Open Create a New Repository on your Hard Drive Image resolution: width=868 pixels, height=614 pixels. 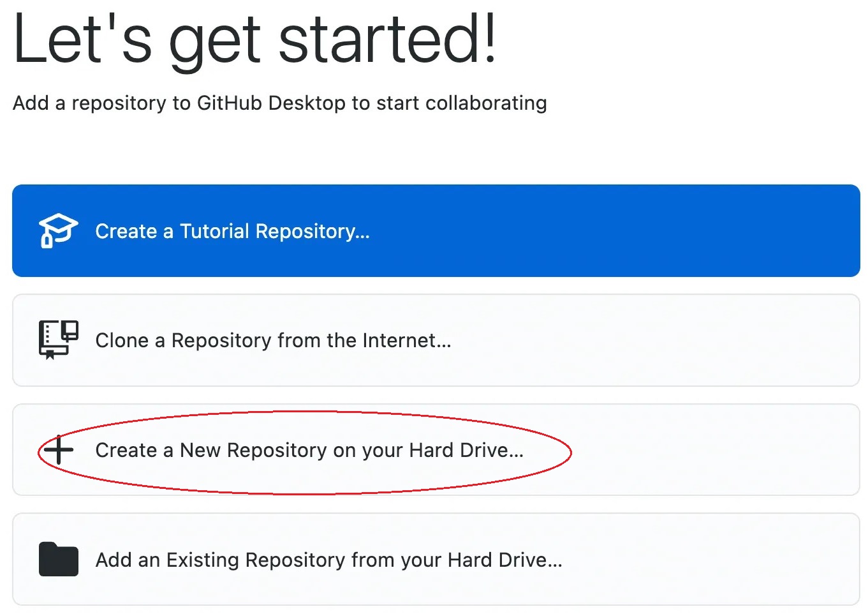436,449
